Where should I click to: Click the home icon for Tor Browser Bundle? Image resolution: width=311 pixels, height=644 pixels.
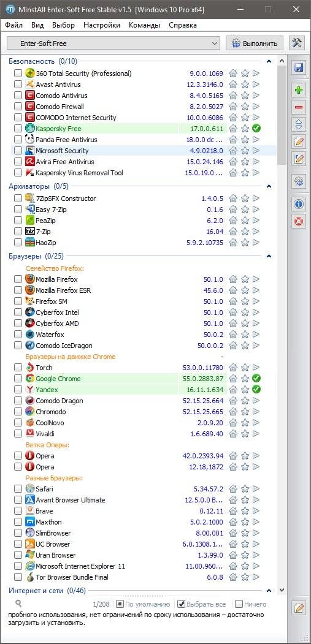233,577
